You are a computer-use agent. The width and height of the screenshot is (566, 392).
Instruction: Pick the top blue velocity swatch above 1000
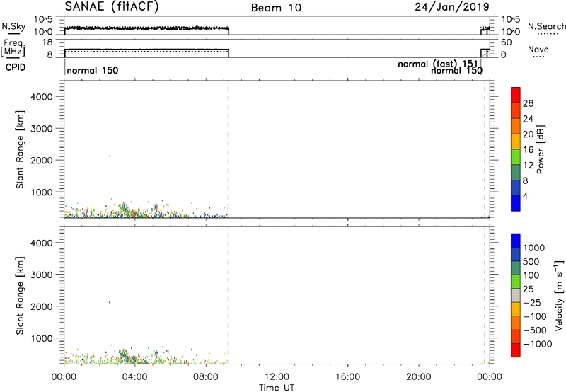click(516, 241)
